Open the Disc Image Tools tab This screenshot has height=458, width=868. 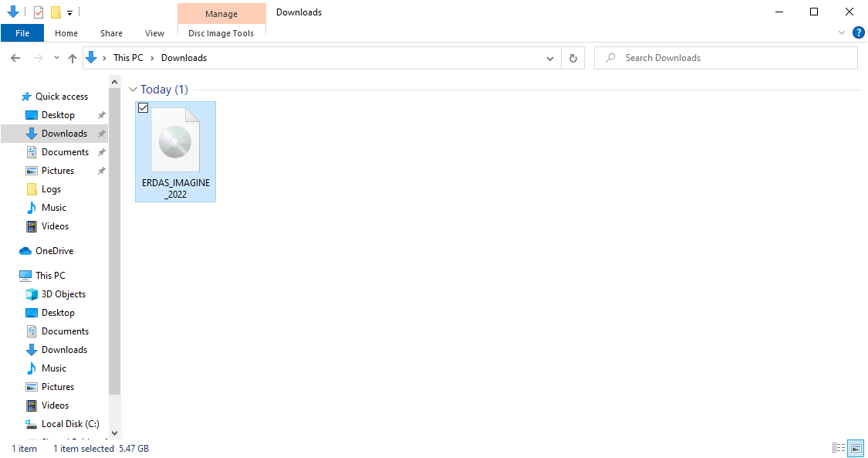[221, 33]
